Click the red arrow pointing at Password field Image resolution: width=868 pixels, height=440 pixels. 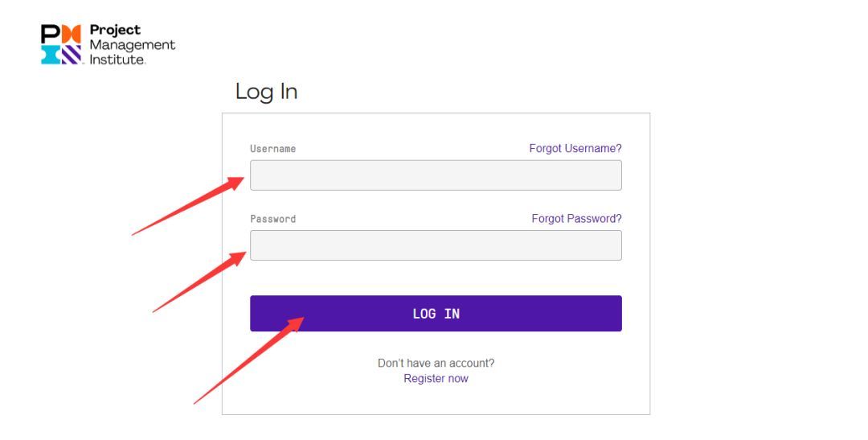point(201,282)
